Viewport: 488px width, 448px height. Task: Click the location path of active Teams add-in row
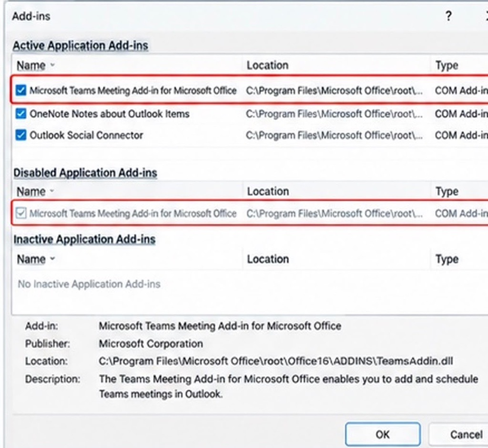click(x=334, y=90)
